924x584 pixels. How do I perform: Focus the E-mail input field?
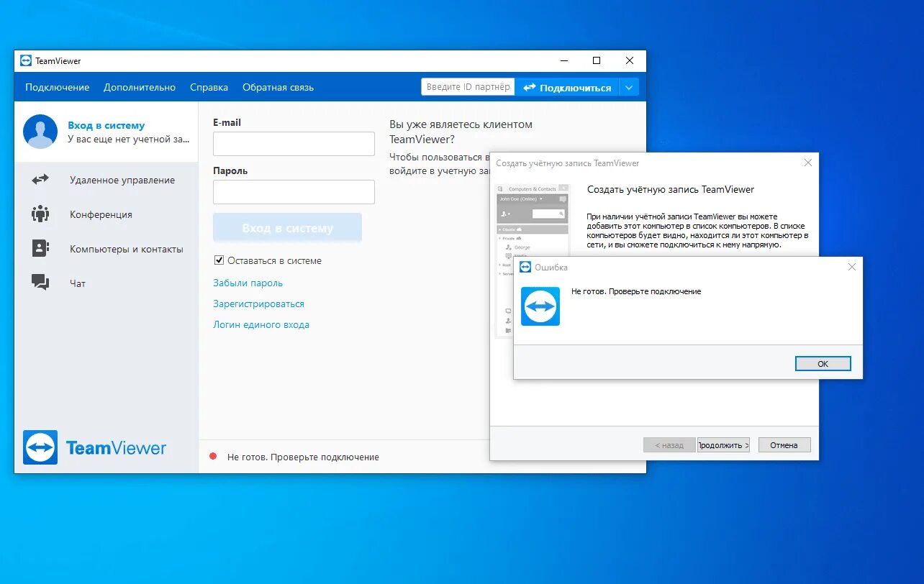pyautogui.click(x=294, y=144)
